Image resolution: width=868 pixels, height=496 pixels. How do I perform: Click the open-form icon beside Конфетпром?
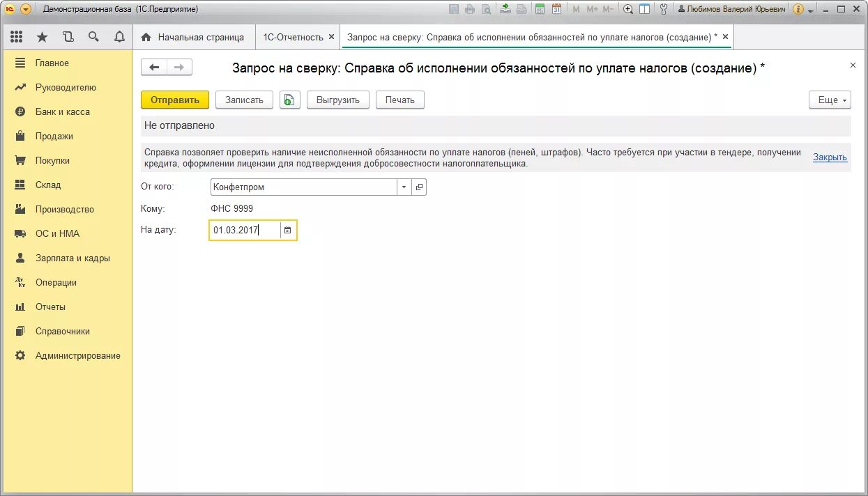click(x=419, y=187)
